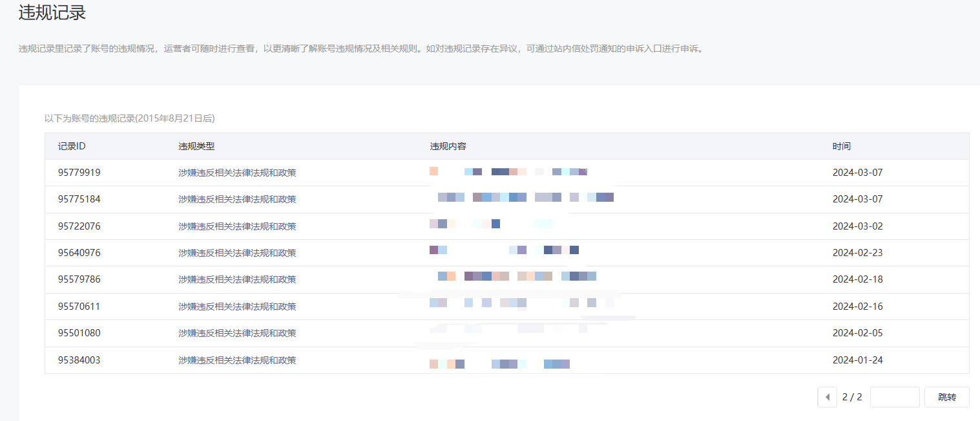Open violation type link for record 95501080
980x421 pixels.
click(237, 333)
